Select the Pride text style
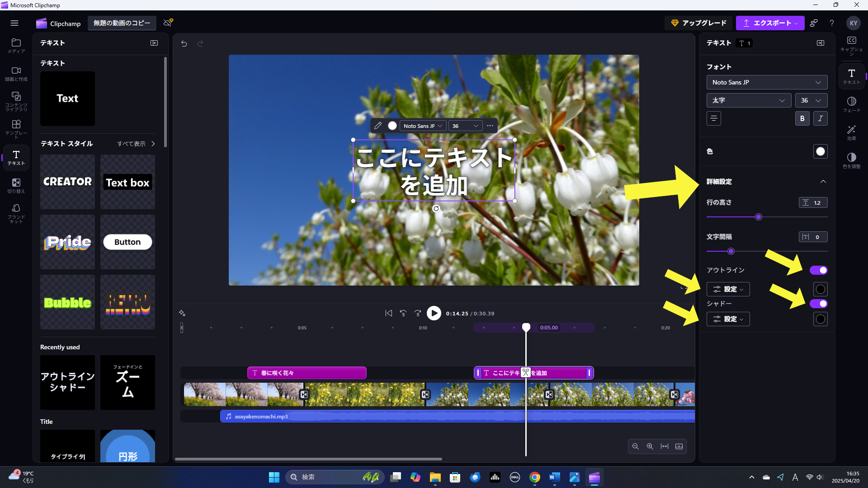 click(67, 242)
